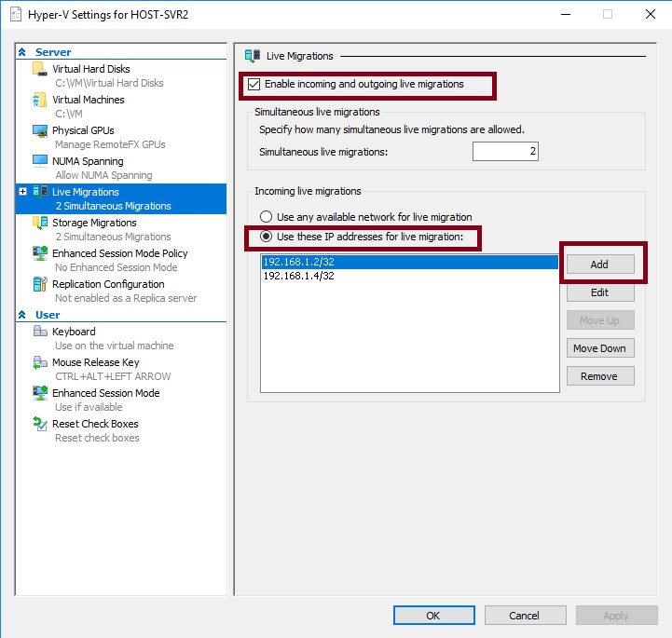Select the 192.168.1.4/32 address entry
Screen dimensions: 672x638
click(298, 277)
